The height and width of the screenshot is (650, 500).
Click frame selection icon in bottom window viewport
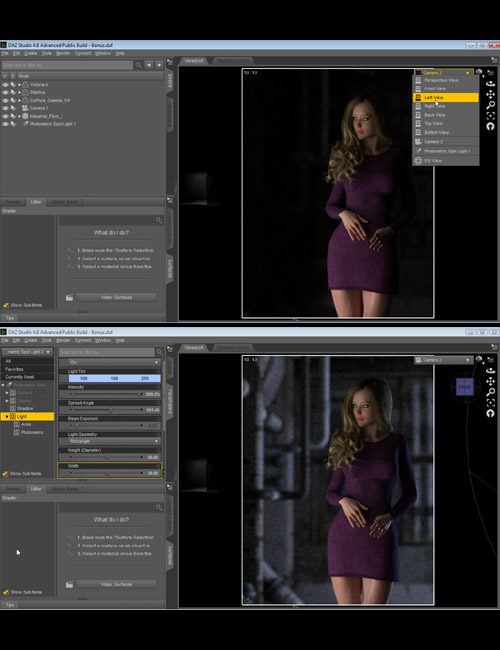click(490, 403)
